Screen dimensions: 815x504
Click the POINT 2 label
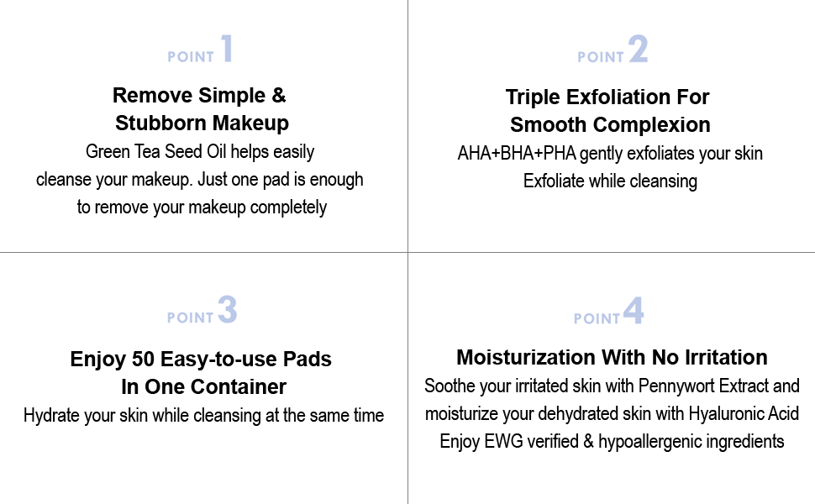tap(612, 51)
